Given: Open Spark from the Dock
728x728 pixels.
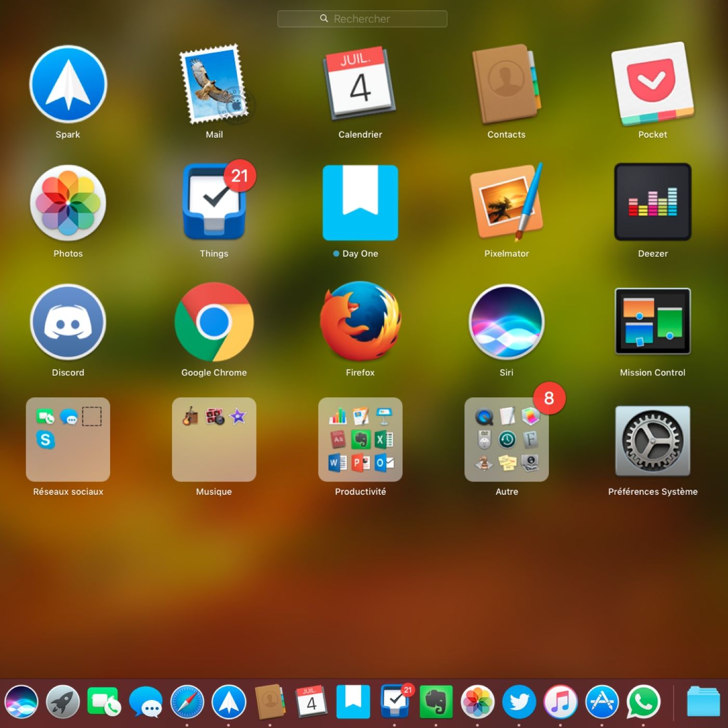Looking at the screenshot, I should [229, 701].
